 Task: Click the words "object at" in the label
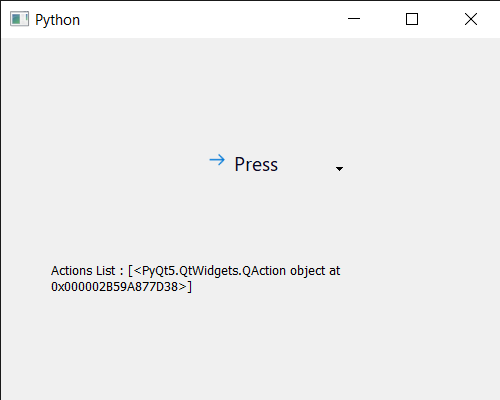pos(315,271)
